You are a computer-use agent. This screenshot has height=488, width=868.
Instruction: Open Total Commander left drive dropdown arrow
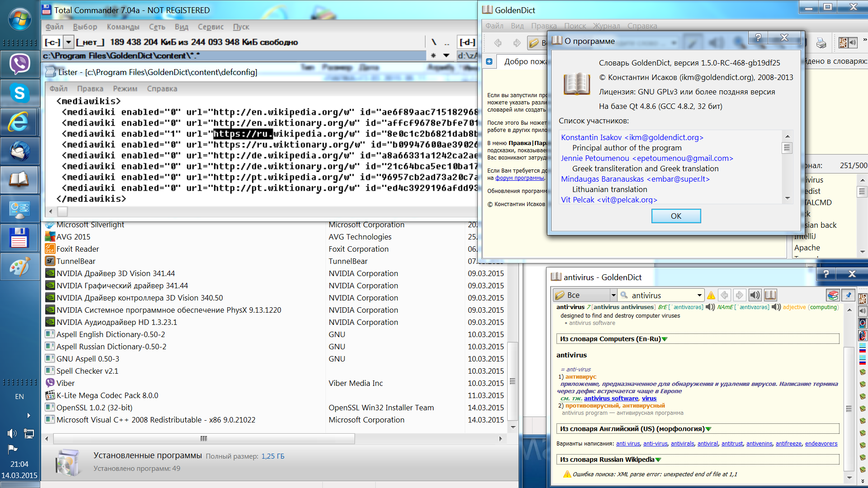click(x=68, y=42)
